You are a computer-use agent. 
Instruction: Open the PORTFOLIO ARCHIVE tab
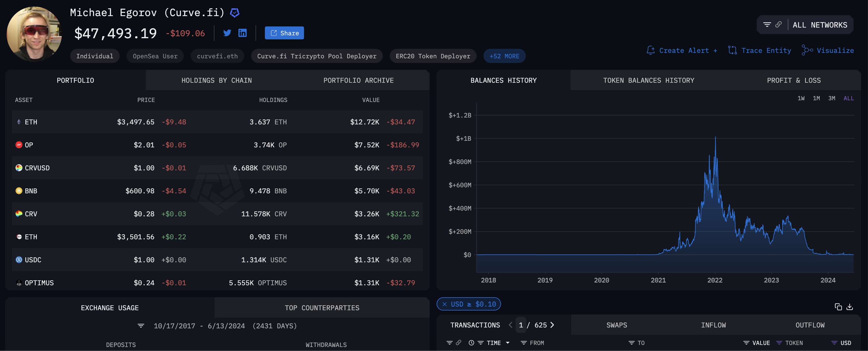click(x=358, y=80)
